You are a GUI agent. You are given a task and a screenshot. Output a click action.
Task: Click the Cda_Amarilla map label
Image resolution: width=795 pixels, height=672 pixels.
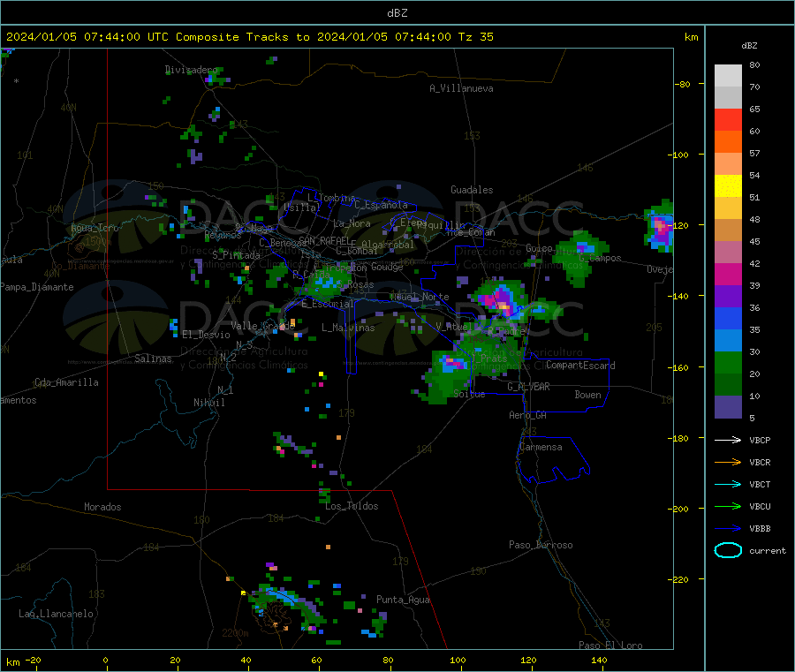tap(66, 382)
